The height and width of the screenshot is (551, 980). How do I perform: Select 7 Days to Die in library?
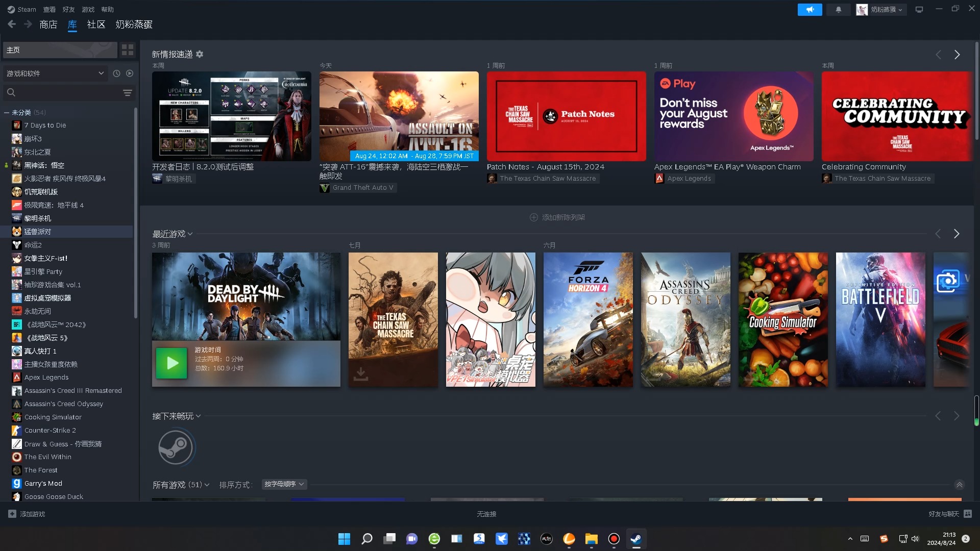[x=45, y=126]
